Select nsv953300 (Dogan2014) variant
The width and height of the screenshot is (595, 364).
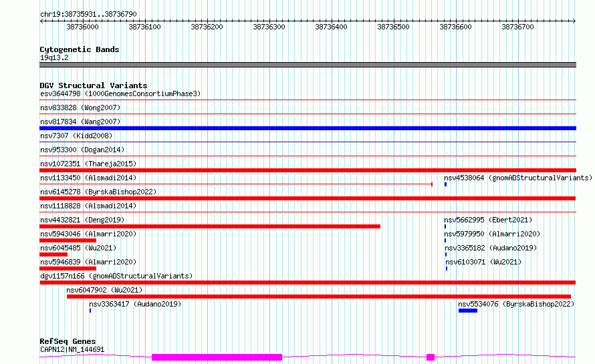coord(82,150)
